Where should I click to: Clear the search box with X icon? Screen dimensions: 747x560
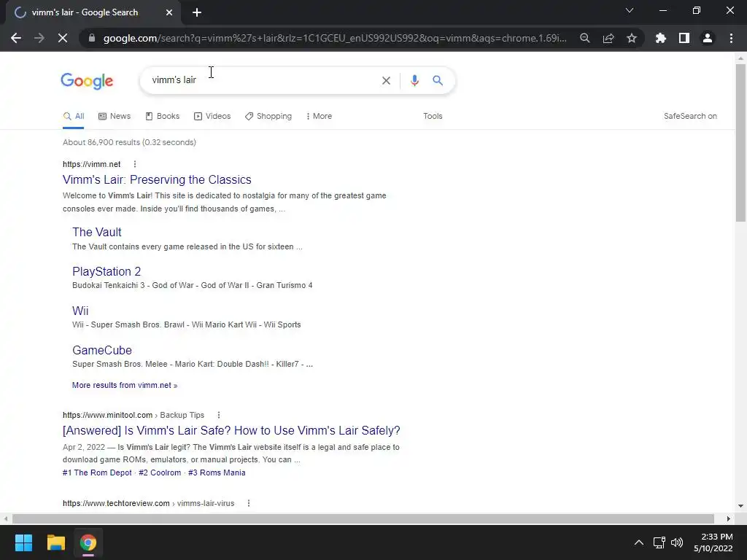click(387, 80)
